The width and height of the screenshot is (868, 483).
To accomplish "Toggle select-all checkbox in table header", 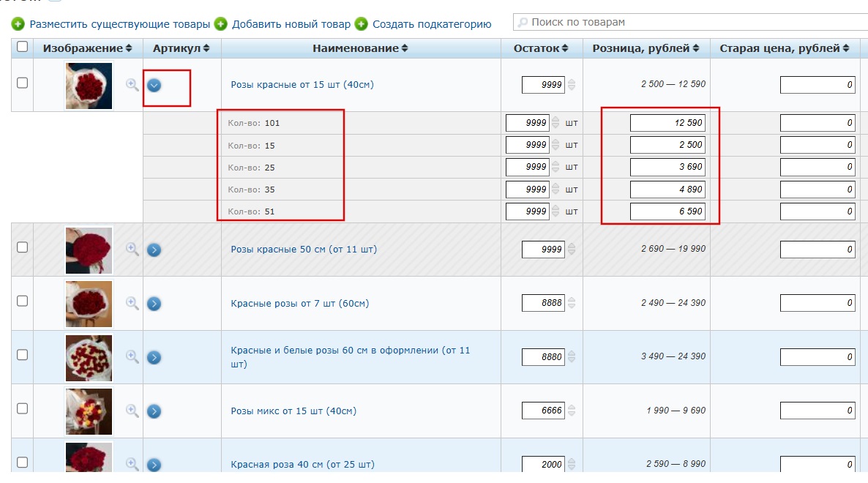I will tap(22, 47).
